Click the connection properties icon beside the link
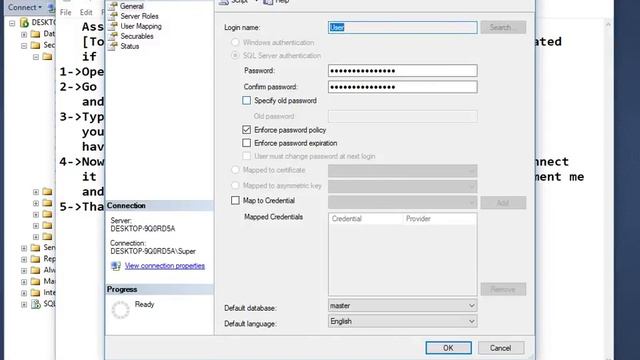 click(116, 266)
